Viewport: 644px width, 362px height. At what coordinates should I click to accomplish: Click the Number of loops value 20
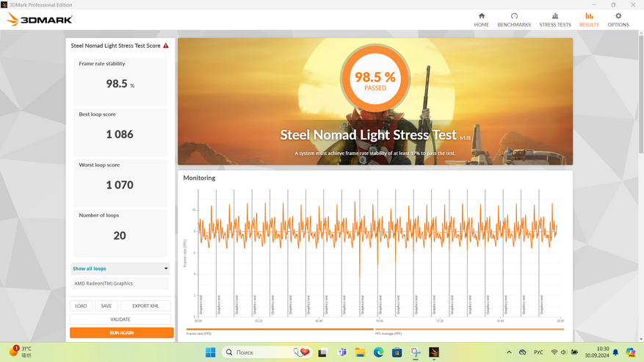click(x=120, y=236)
